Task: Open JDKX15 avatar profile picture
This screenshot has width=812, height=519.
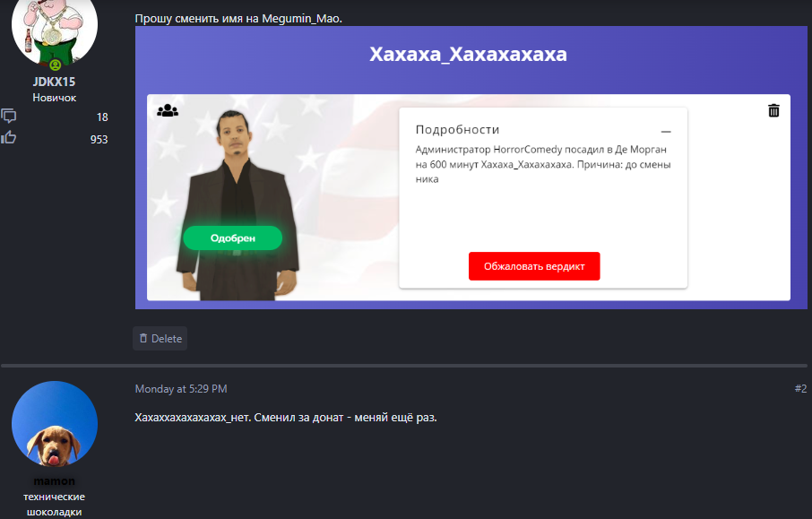Action: point(55,29)
